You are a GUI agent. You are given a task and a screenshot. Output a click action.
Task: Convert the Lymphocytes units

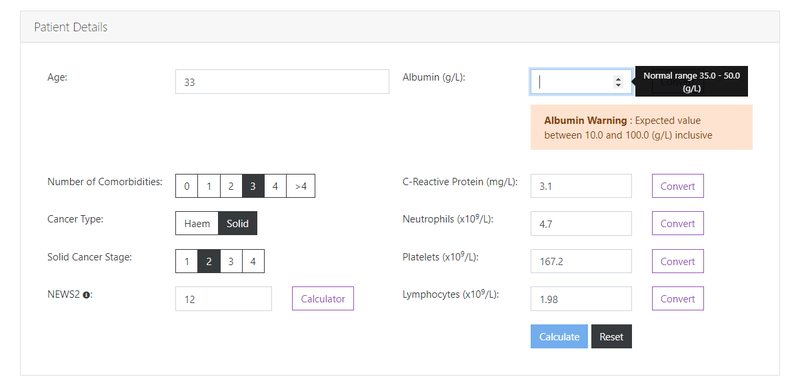click(678, 299)
